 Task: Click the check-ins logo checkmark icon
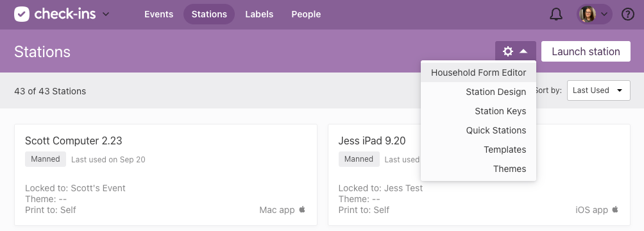(x=22, y=14)
